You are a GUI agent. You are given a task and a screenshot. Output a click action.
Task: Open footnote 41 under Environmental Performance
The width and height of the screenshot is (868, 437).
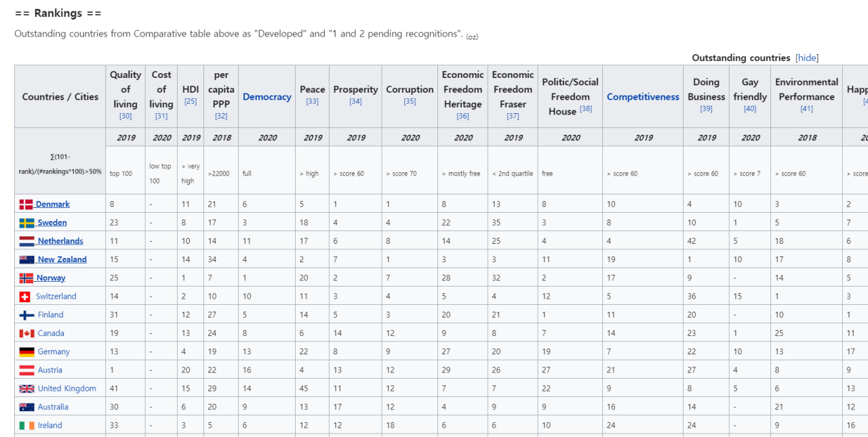(x=806, y=109)
